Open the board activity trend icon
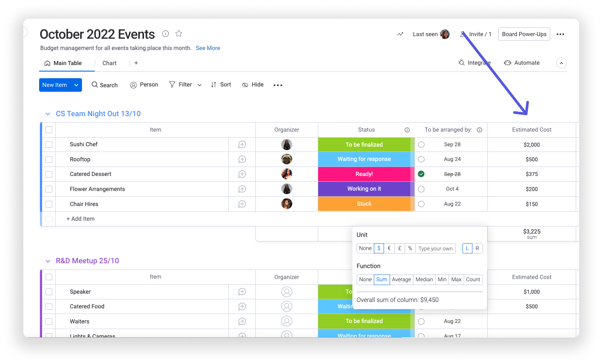The image size is (601, 364). tap(400, 34)
